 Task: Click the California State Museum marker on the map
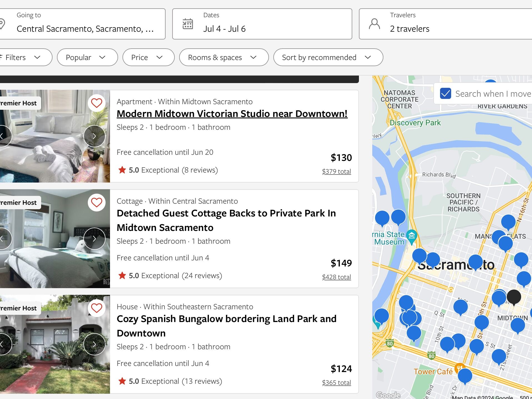(x=412, y=237)
